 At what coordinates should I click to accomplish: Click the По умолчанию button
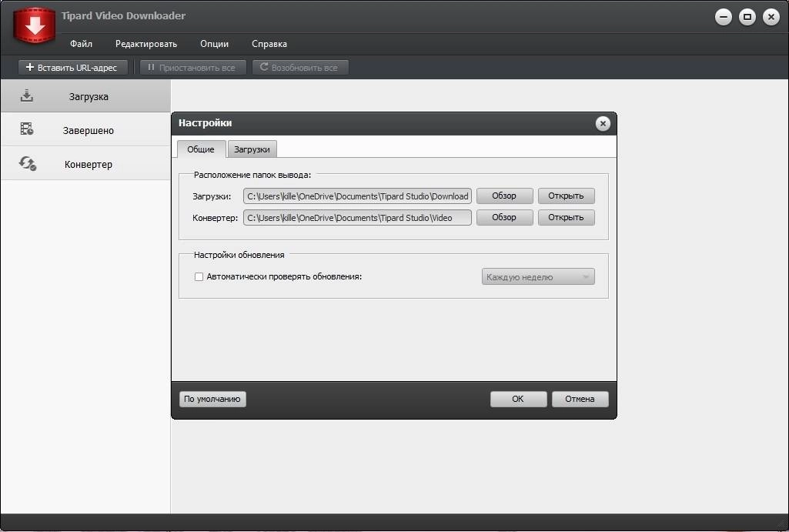(212, 399)
